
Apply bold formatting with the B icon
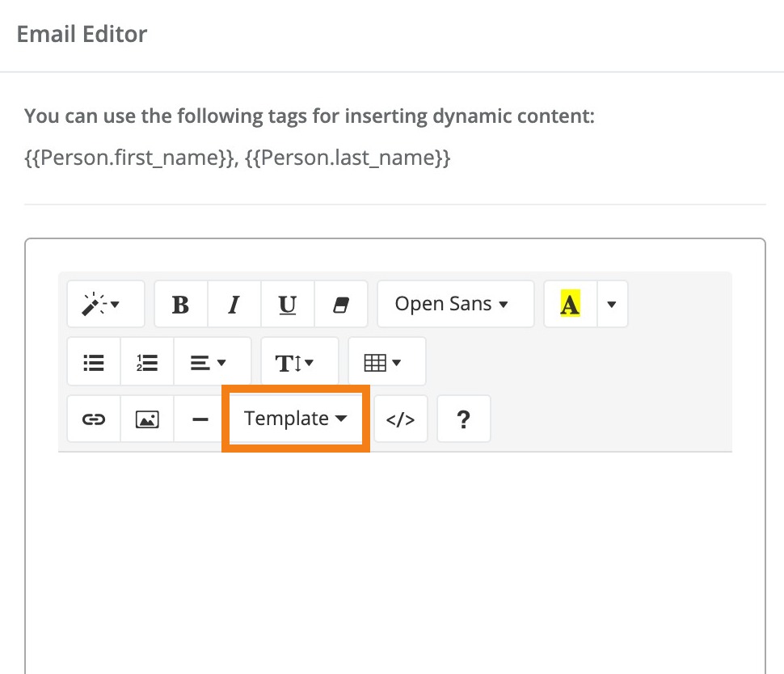(x=180, y=304)
